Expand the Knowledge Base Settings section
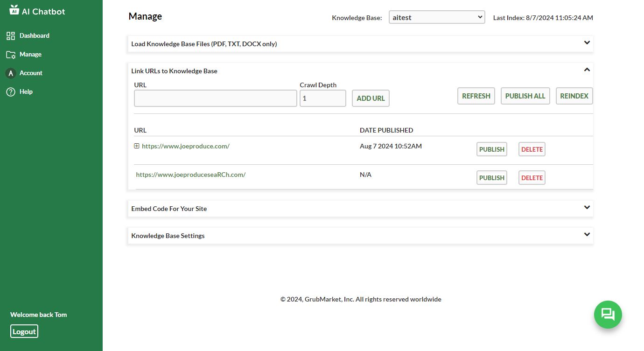Image resolution: width=644 pixels, height=351 pixels. tap(587, 235)
